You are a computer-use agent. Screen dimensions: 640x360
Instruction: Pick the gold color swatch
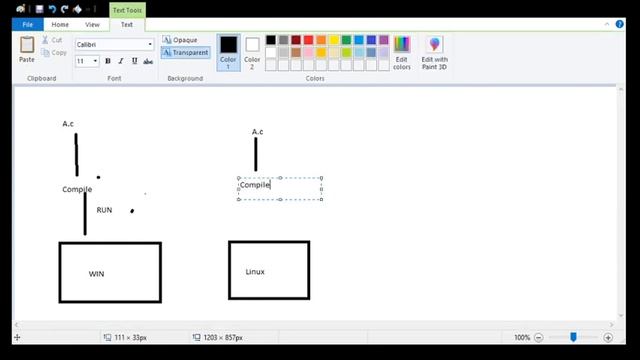321,52
